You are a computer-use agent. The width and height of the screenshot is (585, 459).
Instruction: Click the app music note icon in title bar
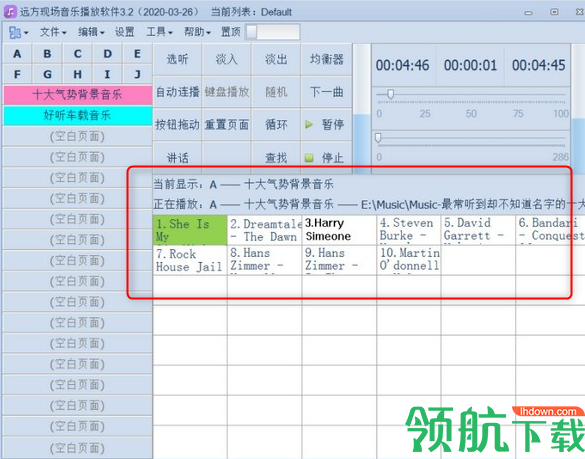[10, 12]
